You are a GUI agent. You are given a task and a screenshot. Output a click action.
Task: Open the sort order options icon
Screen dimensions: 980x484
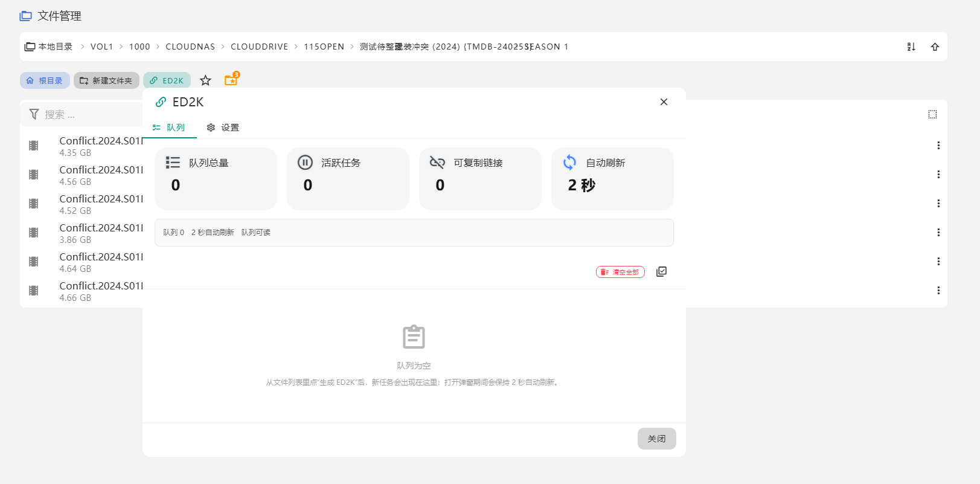tap(911, 47)
